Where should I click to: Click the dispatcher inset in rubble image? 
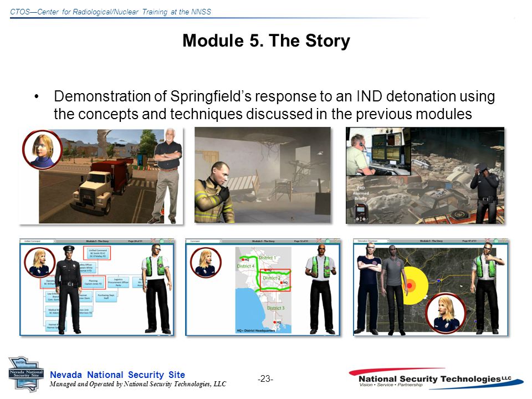click(378, 152)
